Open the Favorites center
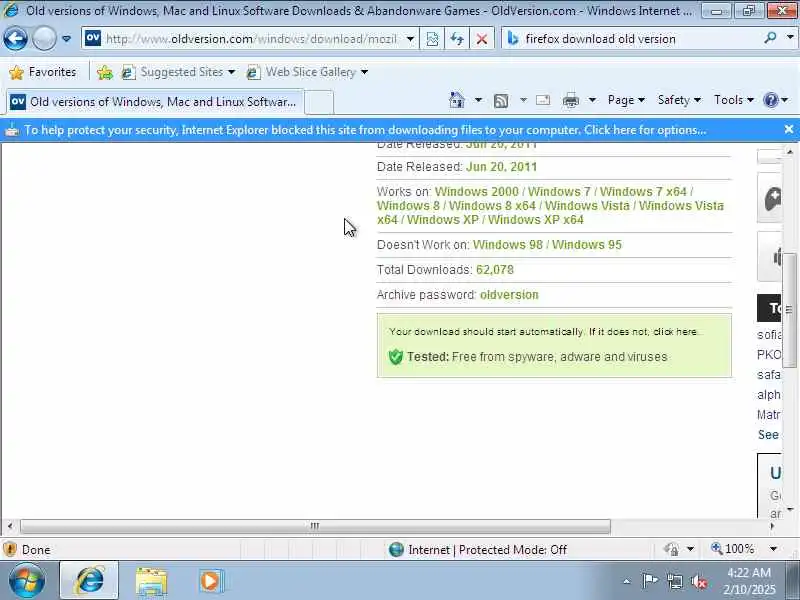Screen dimensions: 800x600 coord(43,72)
